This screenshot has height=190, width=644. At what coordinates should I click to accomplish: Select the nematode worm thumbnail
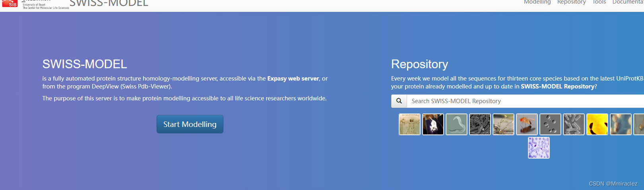(456, 125)
